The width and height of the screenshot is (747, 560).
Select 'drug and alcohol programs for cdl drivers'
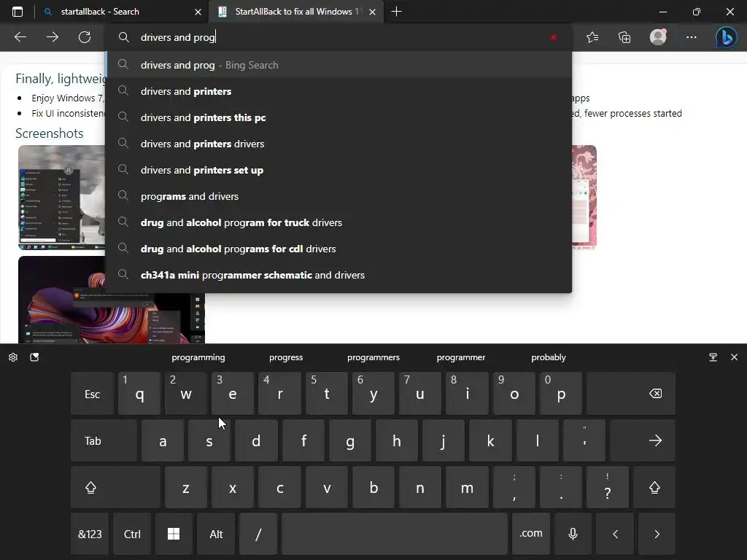pyautogui.click(x=338, y=248)
